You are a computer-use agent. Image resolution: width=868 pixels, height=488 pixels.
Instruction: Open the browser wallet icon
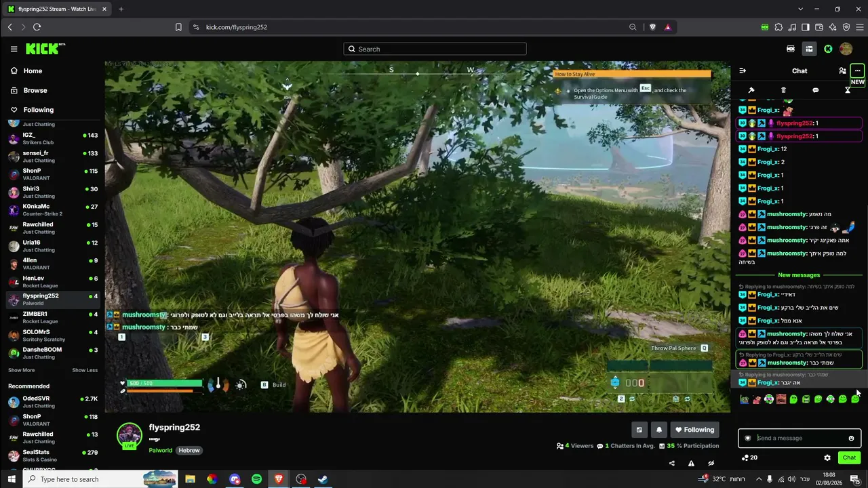tap(819, 27)
